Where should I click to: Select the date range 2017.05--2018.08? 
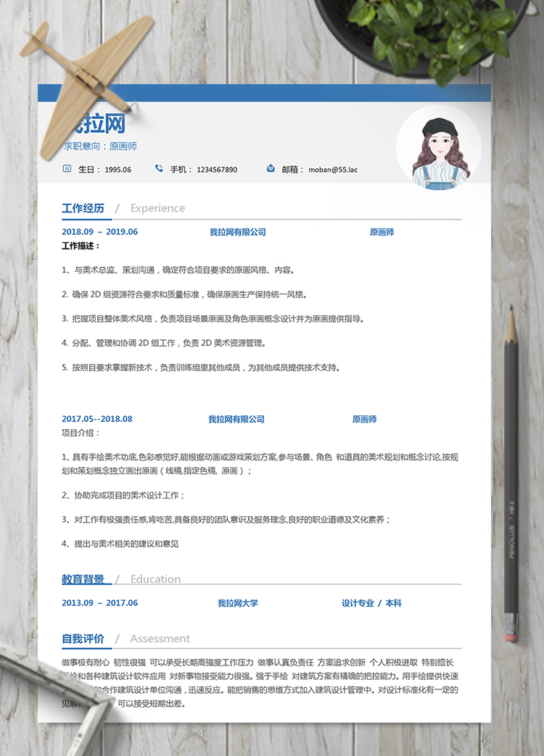click(97, 419)
